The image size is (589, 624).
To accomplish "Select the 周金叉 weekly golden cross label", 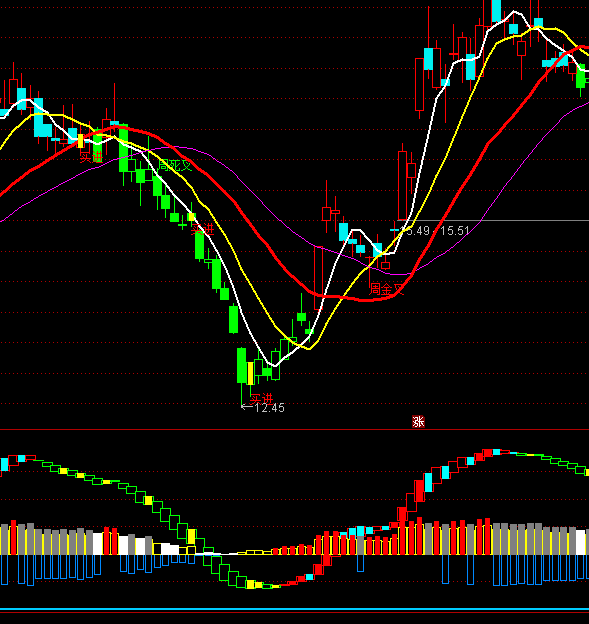I will 387,289.
